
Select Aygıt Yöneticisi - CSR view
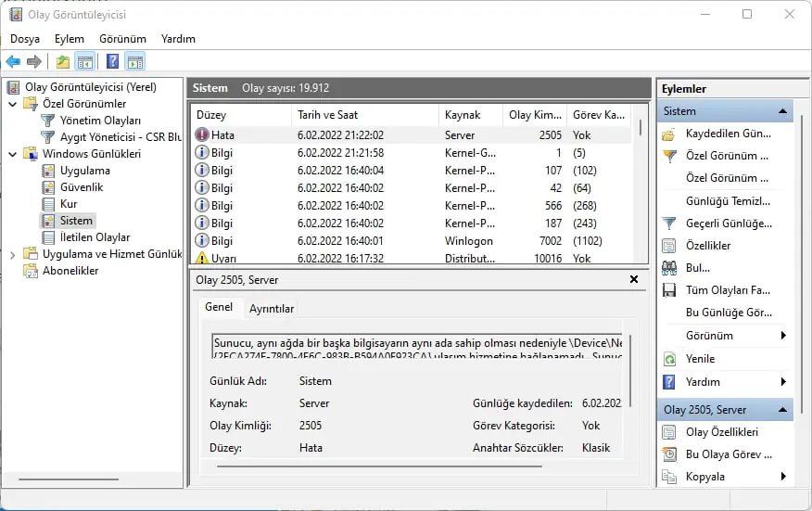(x=121, y=137)
